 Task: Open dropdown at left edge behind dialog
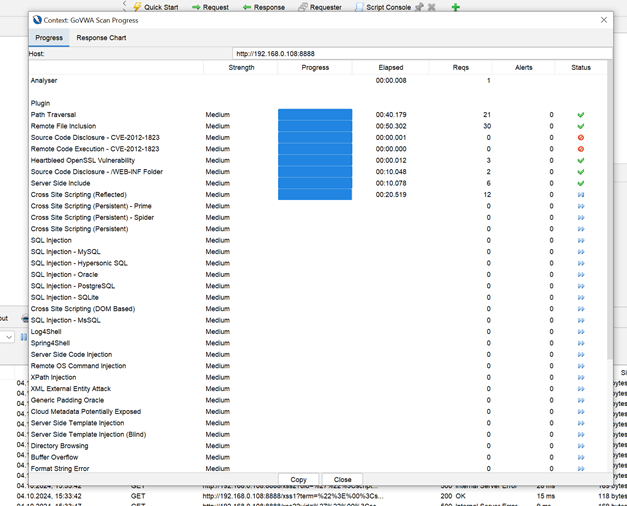click(x=8, y=337)
